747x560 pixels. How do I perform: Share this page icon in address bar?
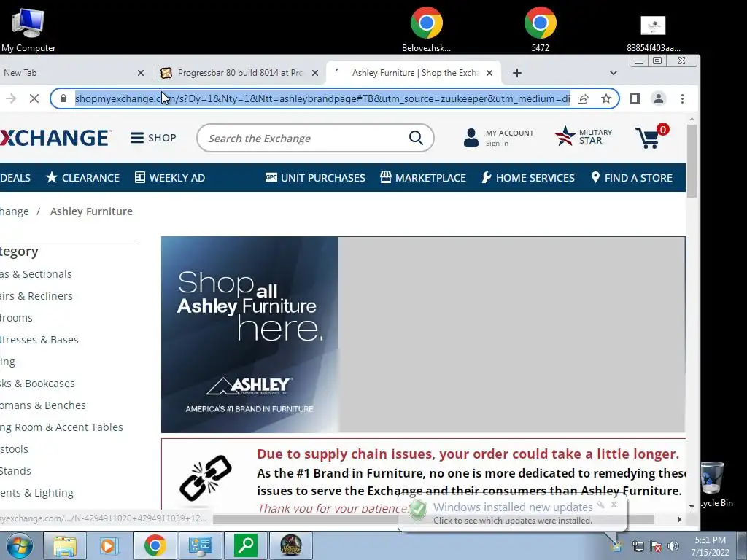tap(583, 98)
